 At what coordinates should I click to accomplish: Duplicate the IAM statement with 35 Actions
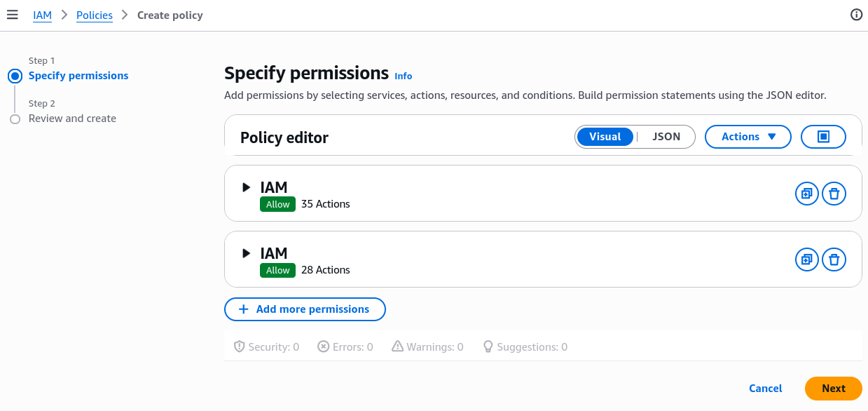click(807, 194)
